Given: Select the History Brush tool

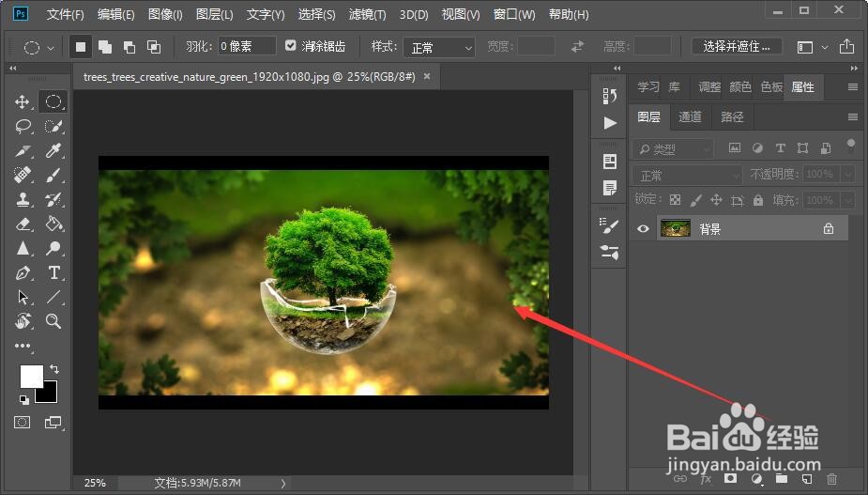Looking at the screenshot, I should pyautogui.click(x=53, y=199).
